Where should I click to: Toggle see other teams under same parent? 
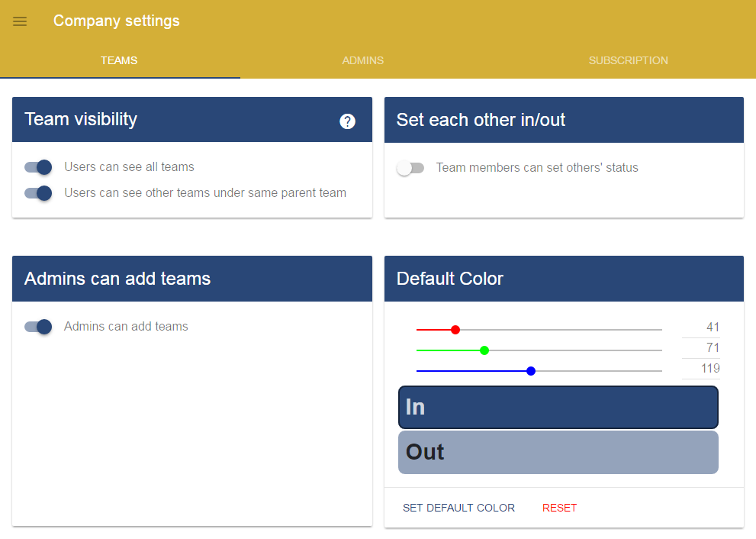tap(38, 193)
